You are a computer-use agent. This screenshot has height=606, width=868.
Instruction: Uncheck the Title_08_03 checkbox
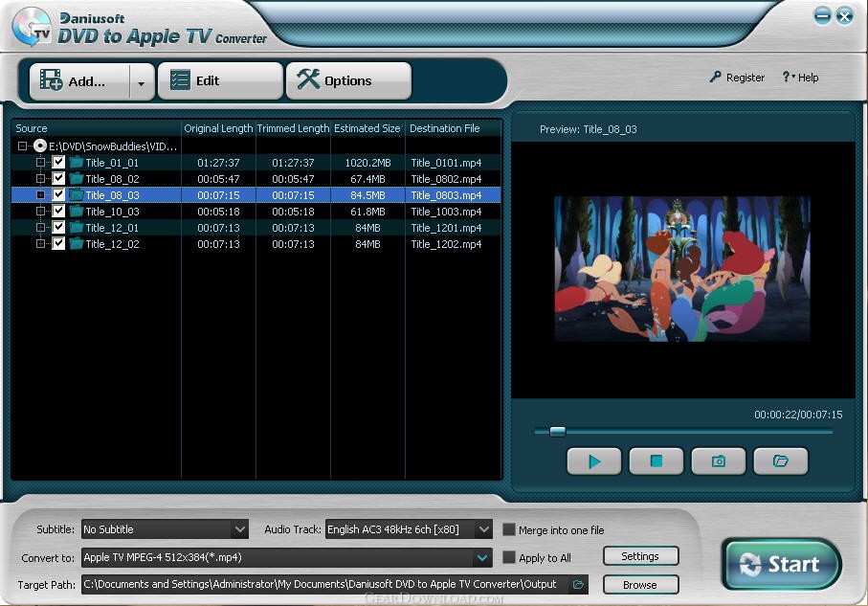58,194
